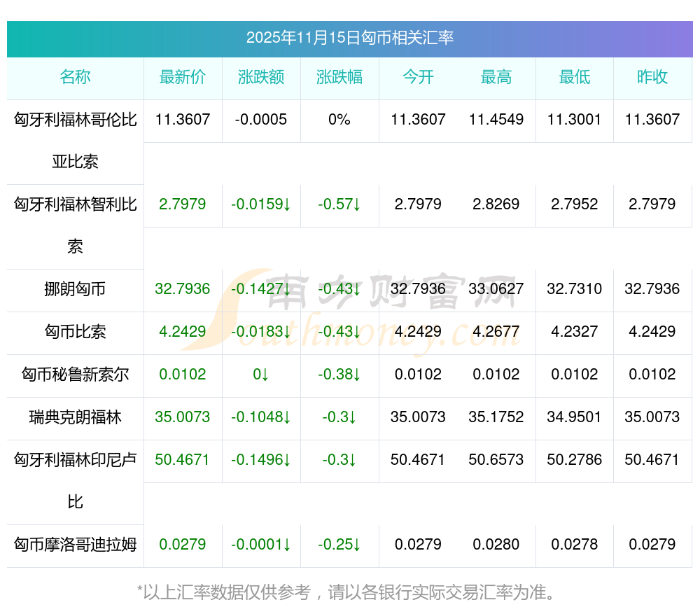The width and height of the screenshot is (700, 614).
Task: Click the 最高 column header
Action: 496,78
